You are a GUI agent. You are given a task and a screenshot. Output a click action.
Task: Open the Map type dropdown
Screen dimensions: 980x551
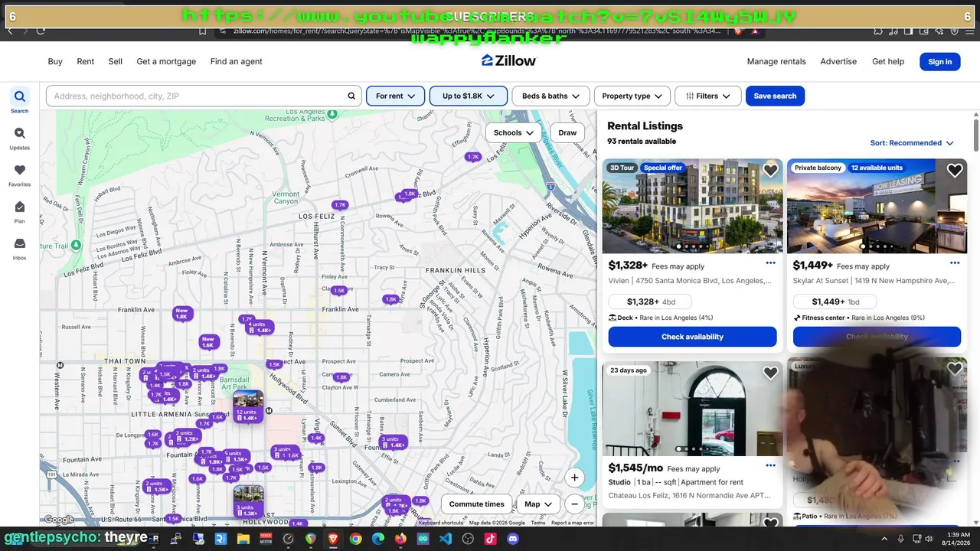[538, 504]
